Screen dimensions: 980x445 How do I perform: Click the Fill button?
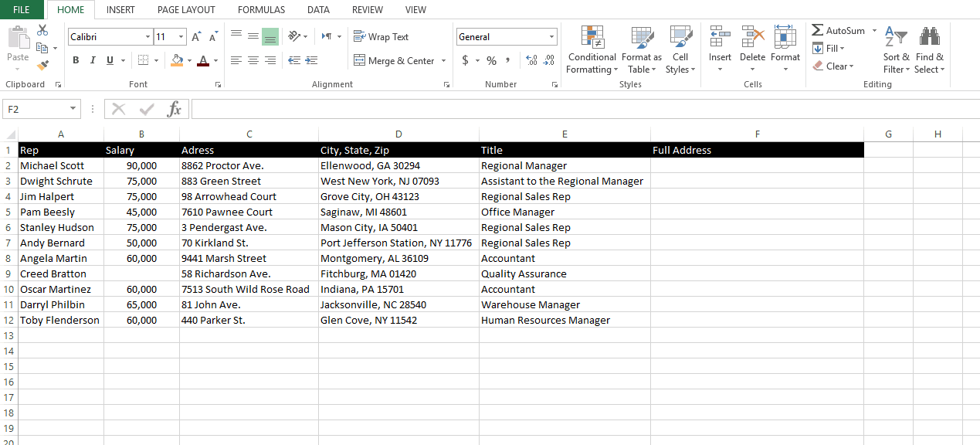tap(829, 48)
